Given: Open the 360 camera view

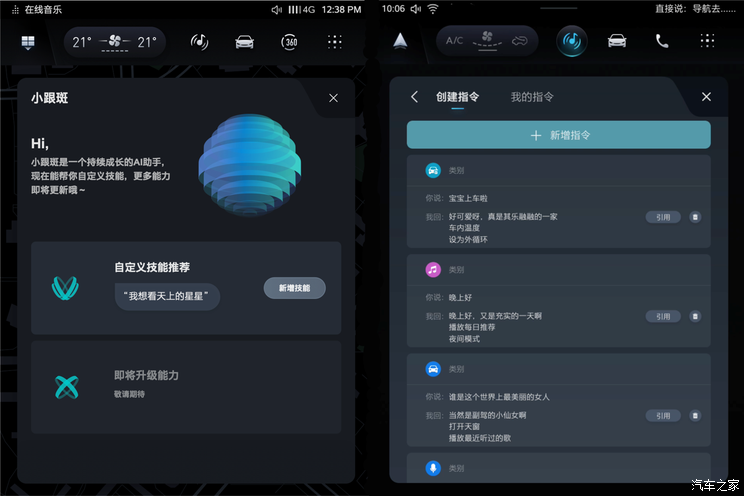Looking at the screenshot, I should coord(289,42).
